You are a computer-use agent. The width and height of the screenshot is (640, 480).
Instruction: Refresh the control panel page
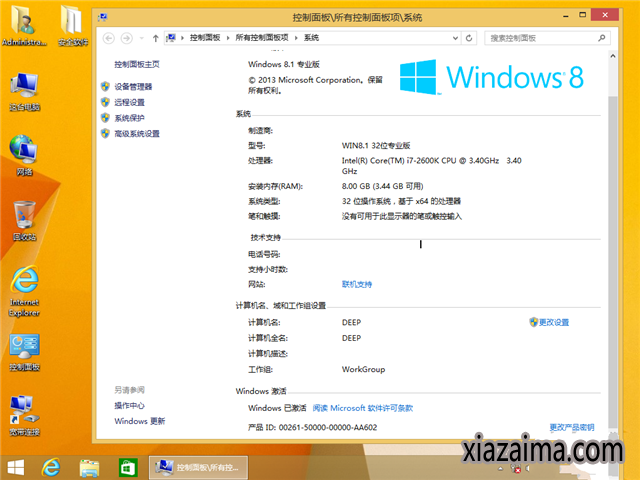coord(469,38)
